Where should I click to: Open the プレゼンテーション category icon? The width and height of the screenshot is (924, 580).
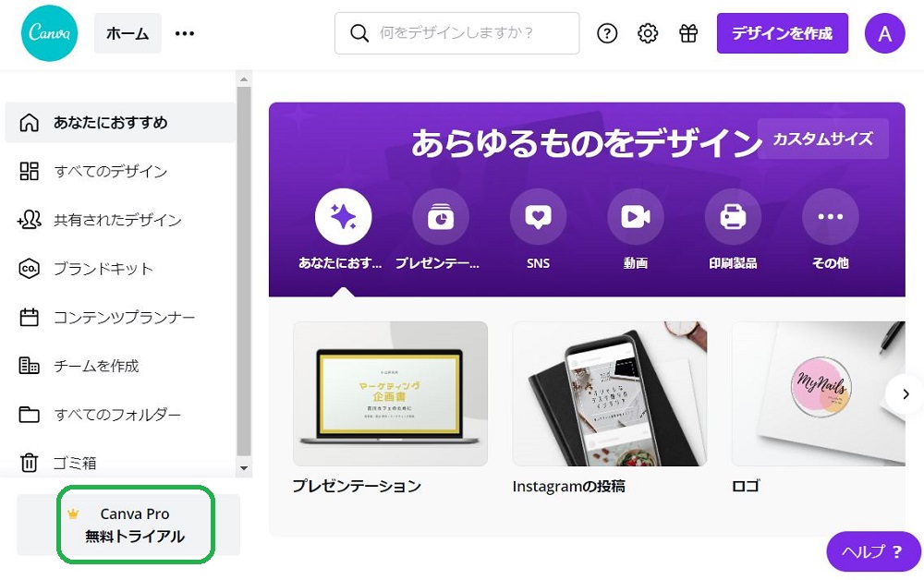[441, 216]
